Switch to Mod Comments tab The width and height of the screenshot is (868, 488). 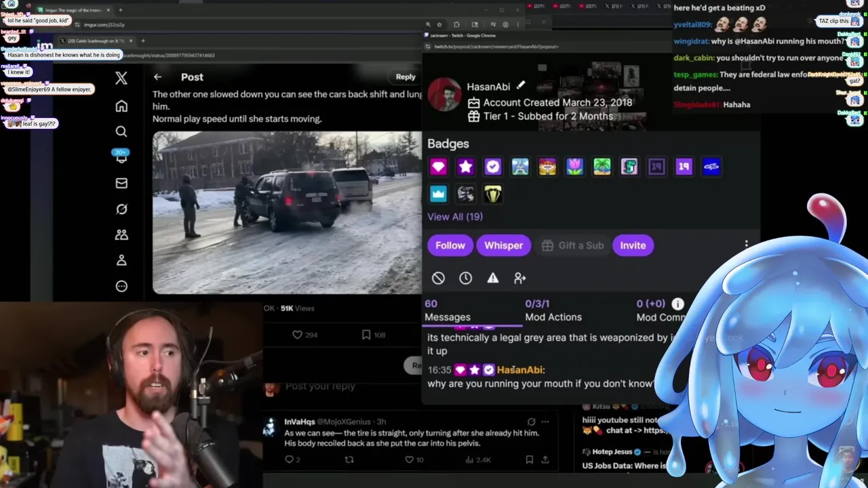[x=661, y=310]
